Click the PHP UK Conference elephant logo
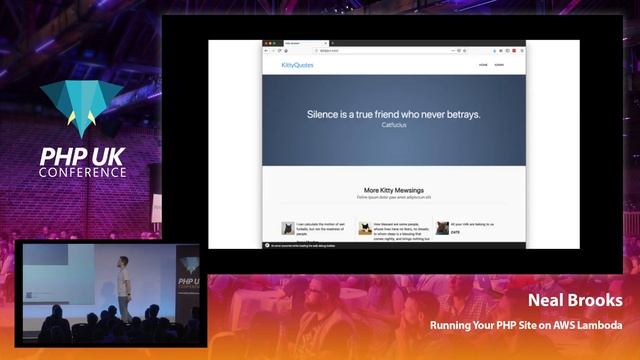 click(82, 109)
